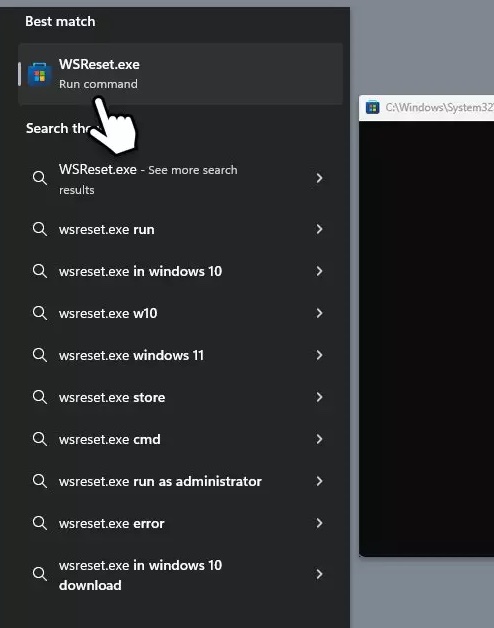Screen dimensions: 494x628
Task: Expand the chevron for 'wsreset.exe error'
Action: pyautogui.click(x=319, y=523)
